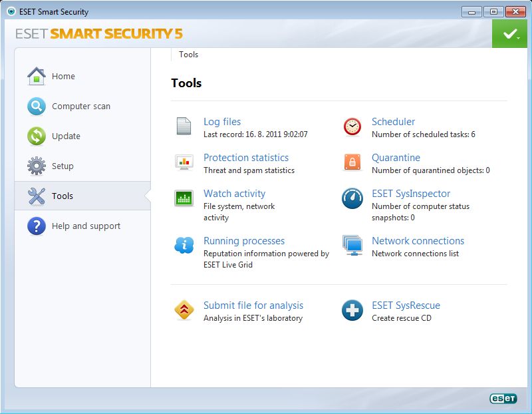Screen dimensions: 532x414
Task: Maximize the ESET Smart Security window
Action: [x=493, y=12]
